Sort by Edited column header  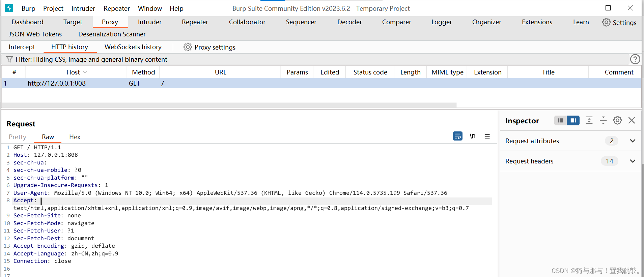point(330,72)
